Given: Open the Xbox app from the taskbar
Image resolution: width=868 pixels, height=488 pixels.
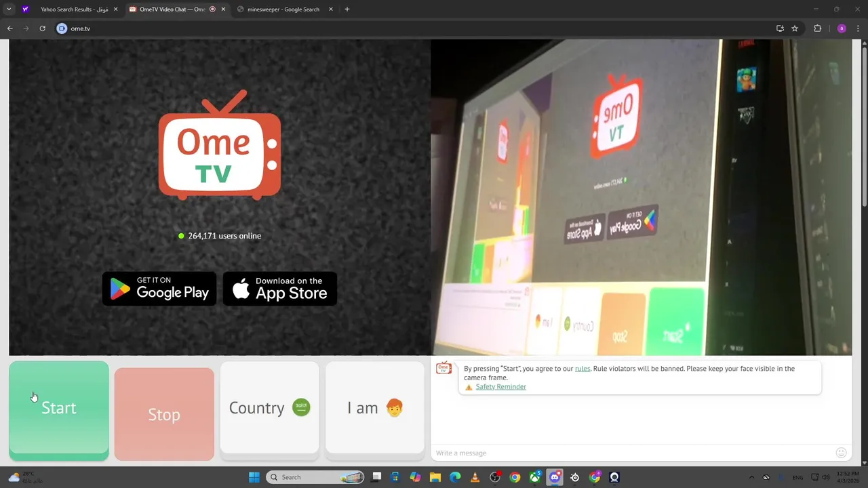Looking at the screenshot, I should pyautogui.click(x=535, y=477).
